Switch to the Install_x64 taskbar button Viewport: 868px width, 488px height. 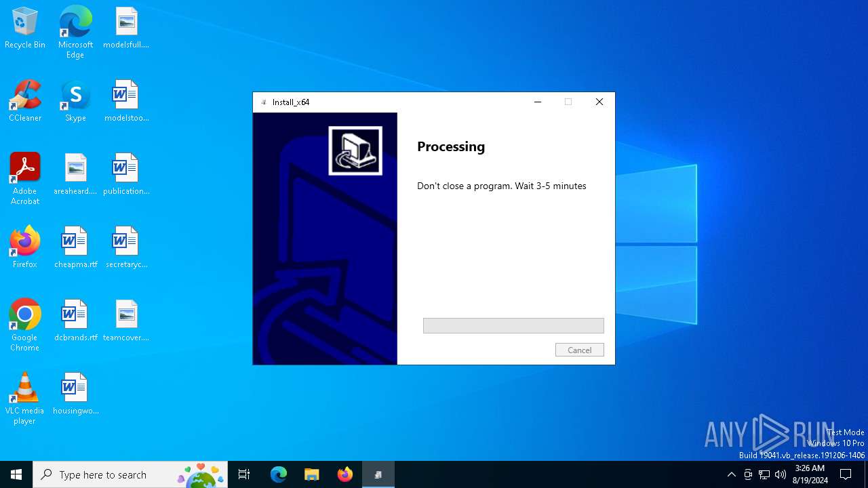click(378, 474)
